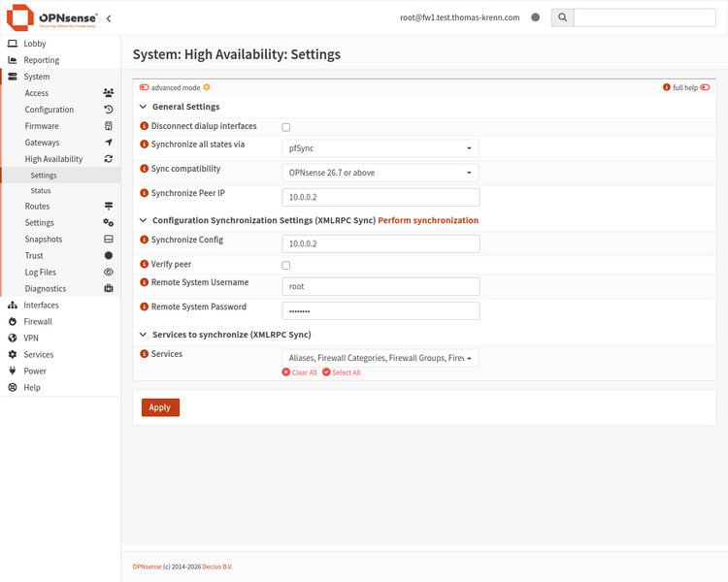Focus the top search input field
The height and width of the screenshot is (582, 728).
point(645,17)
